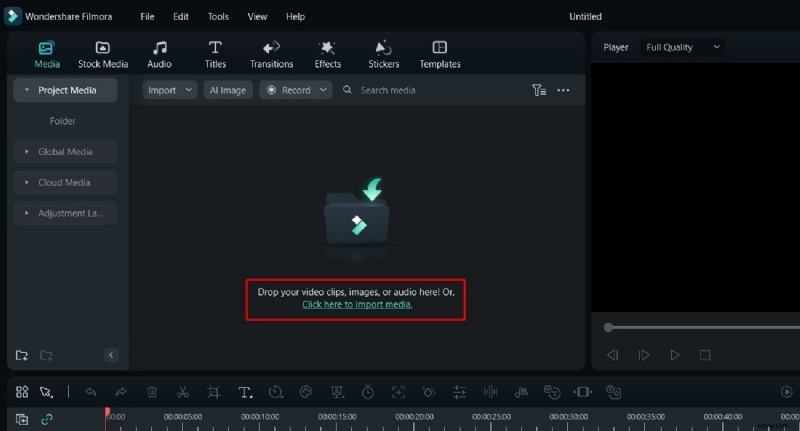This screenshot has width=800, height=431.
Task: Open the Full Quality dropdown
Action: click(682, 47)
